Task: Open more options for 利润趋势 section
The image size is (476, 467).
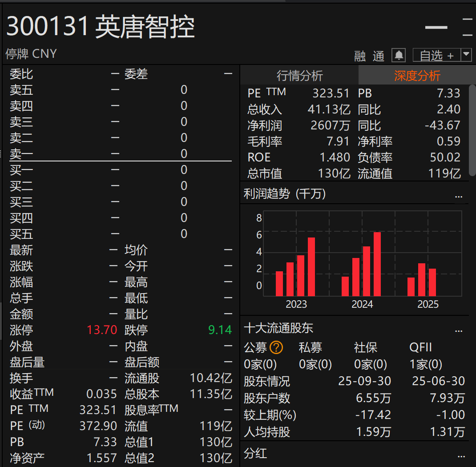Action: pos(459,195)
